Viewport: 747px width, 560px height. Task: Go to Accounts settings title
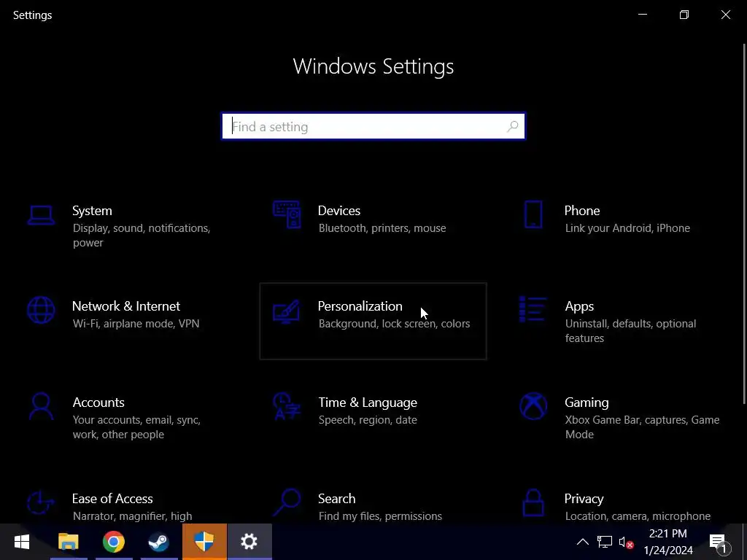click(98, 402)
